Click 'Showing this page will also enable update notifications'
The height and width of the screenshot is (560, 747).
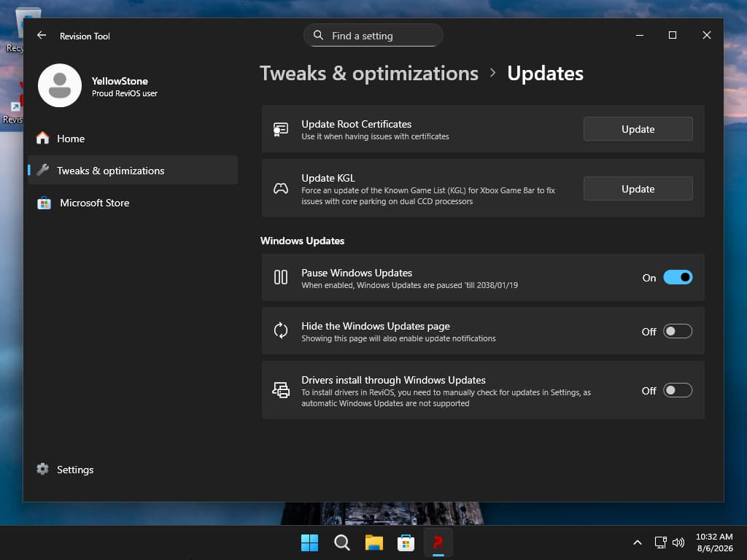(x=398, y=338)
